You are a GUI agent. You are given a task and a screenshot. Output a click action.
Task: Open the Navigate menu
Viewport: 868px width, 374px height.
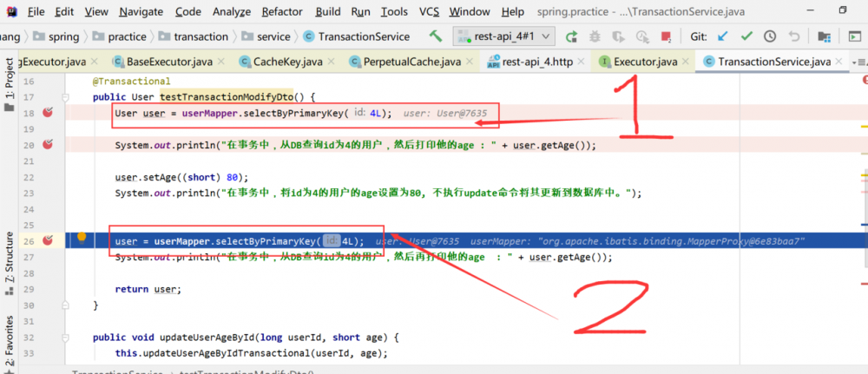coord(141,11)
